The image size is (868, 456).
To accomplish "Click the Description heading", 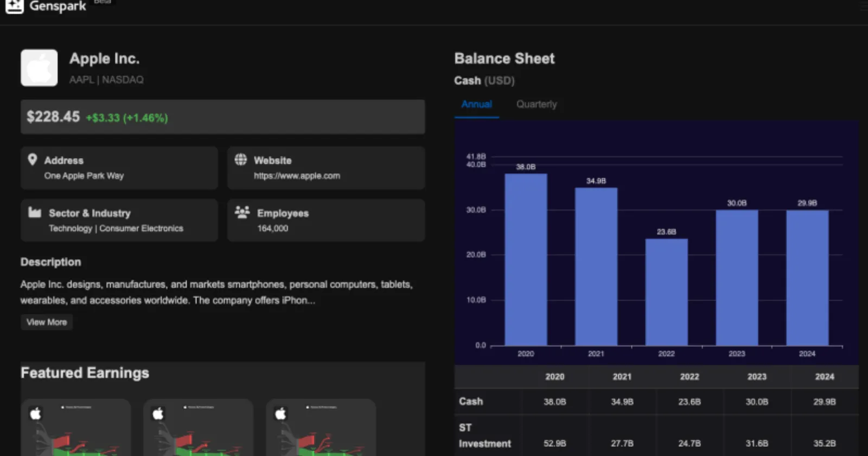I will pyautogui.click(x=50, y=262).
